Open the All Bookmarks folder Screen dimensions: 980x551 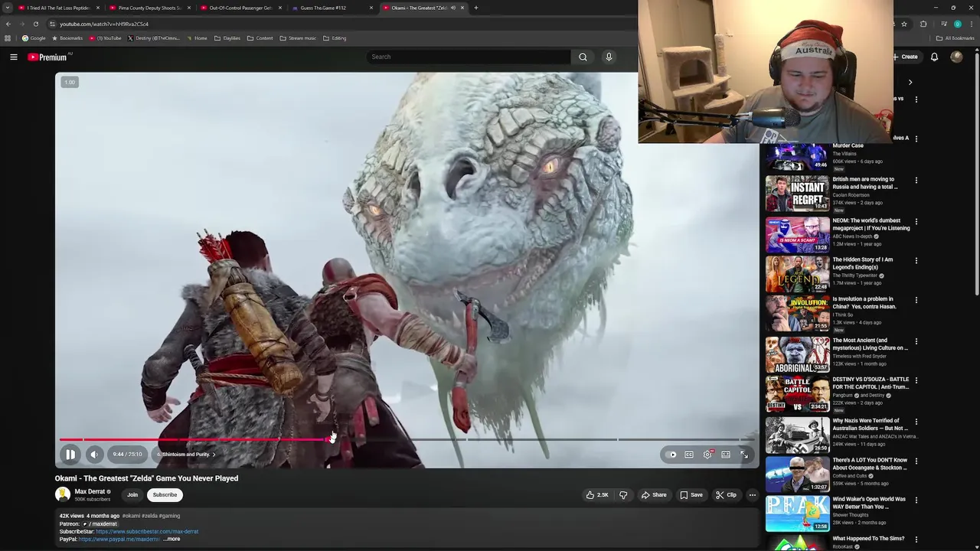point(955,38)
